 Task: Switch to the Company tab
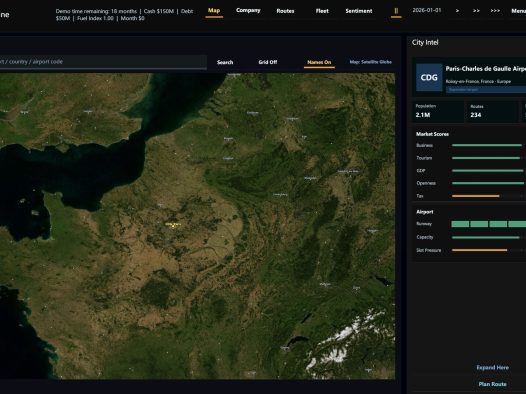(248, 10)
